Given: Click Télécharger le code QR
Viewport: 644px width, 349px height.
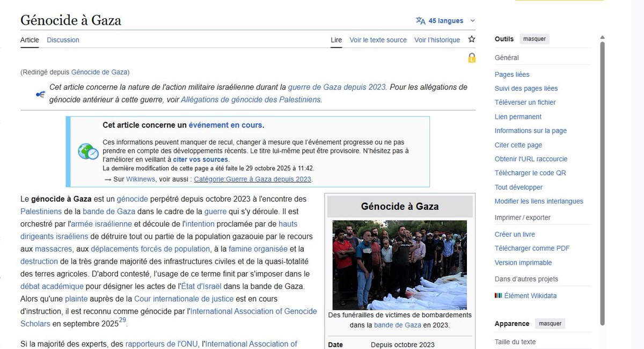Looking at the screenshot, I should (x=530, y=173).
